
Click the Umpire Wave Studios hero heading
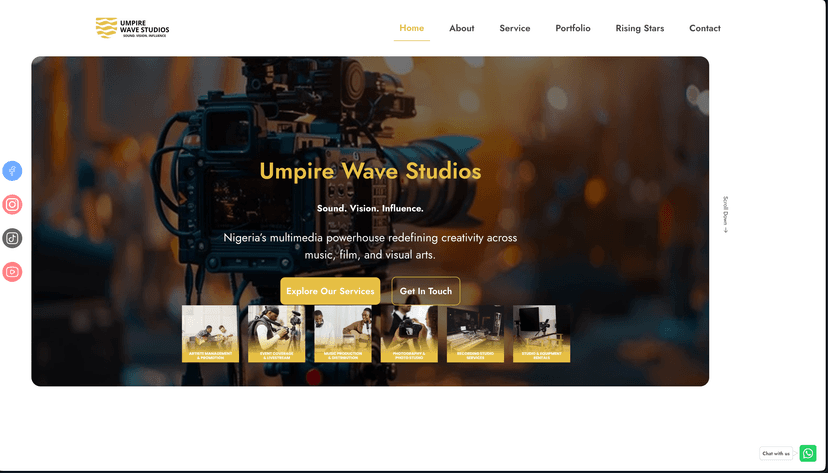point(370,172)
